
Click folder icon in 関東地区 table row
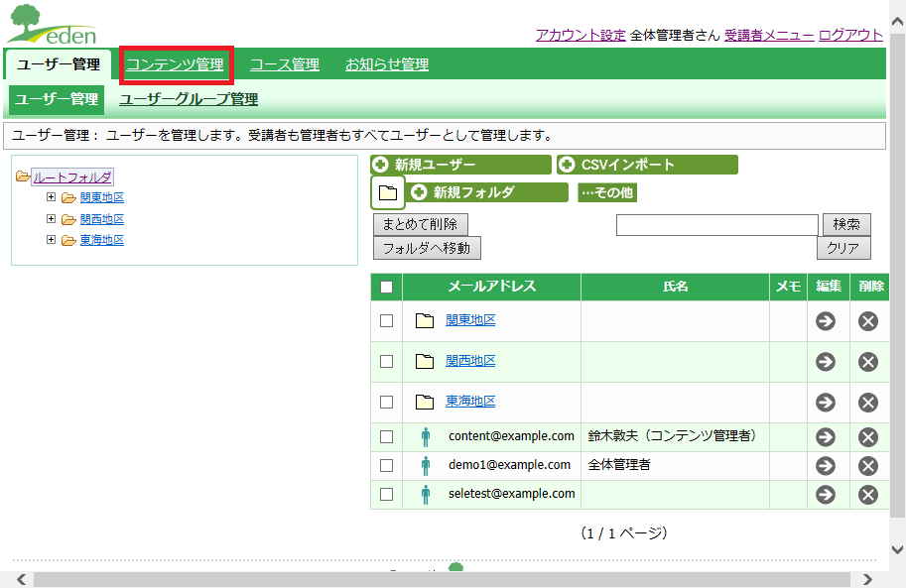pyautogui.click(x=425, y=320)
